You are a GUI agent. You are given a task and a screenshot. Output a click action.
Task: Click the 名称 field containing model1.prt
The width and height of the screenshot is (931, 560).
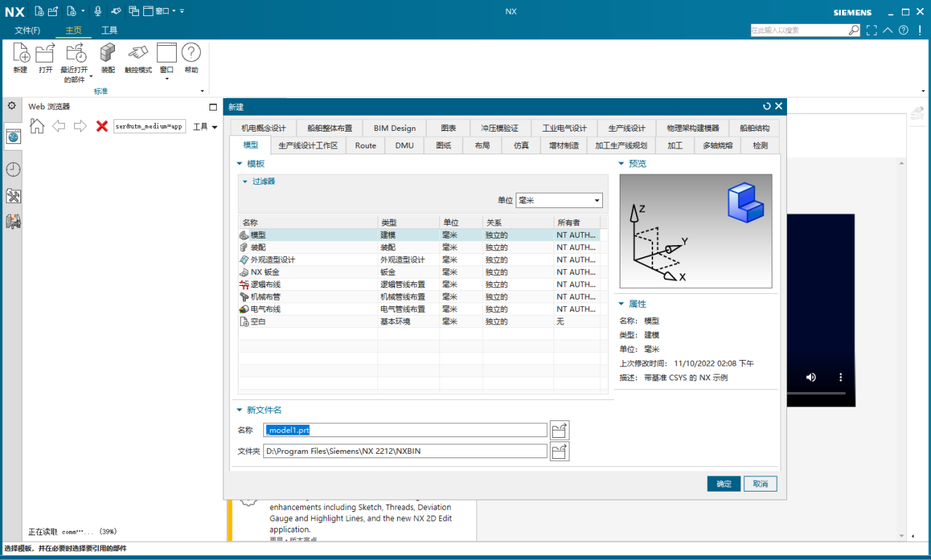[405, 431]
